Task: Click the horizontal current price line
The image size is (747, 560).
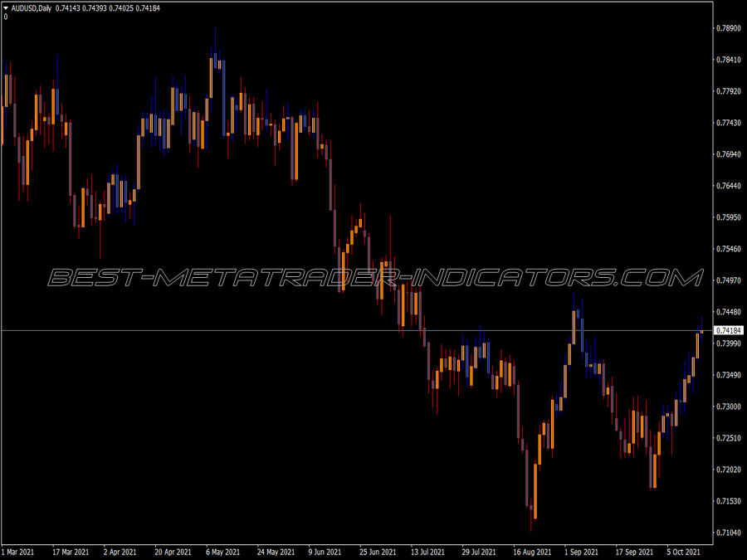Action: click(357, 330)
